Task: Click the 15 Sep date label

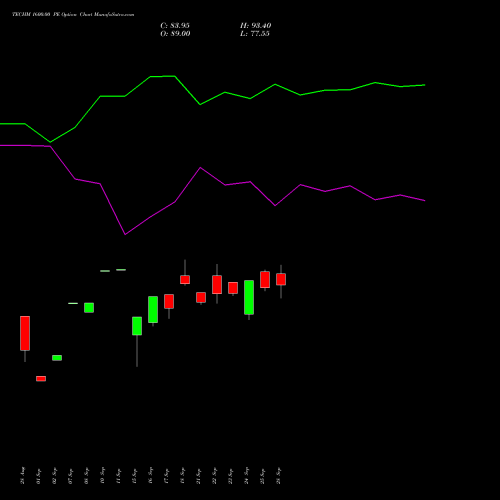Action: point(134,476)
